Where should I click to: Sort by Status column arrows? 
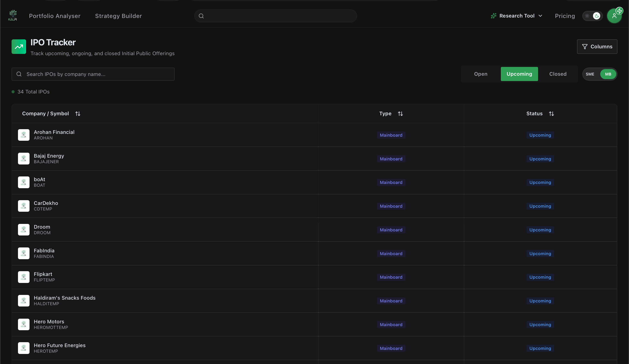(x=551, y=114)
